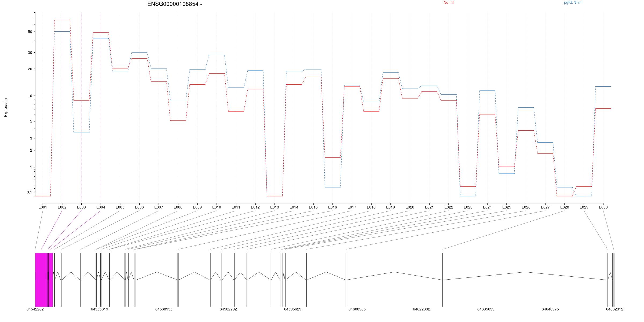Click exon label E001
This screenshot has width=644, height=322.
tap(43, 207)
